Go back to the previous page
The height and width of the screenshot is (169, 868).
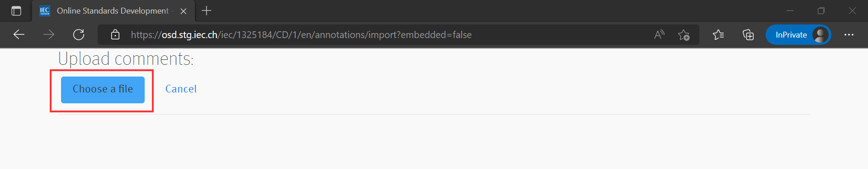tap(19, 34)
